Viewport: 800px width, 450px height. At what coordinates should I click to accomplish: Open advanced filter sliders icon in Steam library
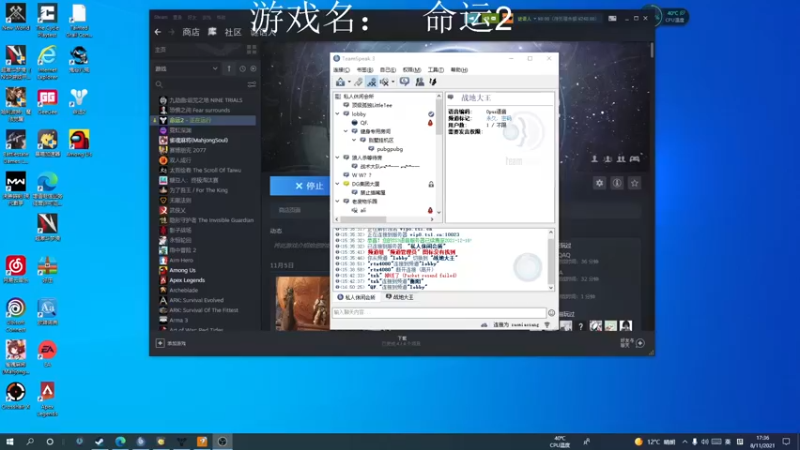(252, 84)
